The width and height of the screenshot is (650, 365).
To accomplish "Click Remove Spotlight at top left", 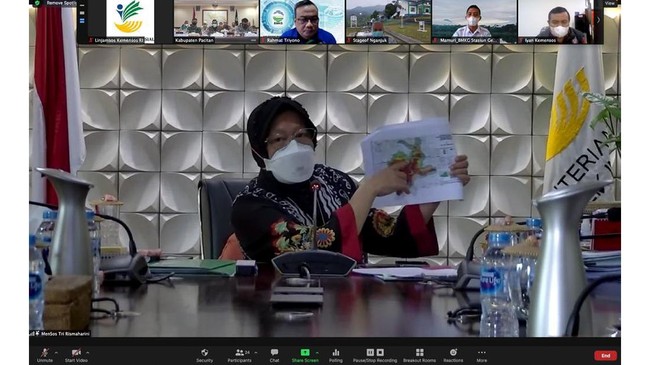I will pyautogui.click(x=63, y=3).
